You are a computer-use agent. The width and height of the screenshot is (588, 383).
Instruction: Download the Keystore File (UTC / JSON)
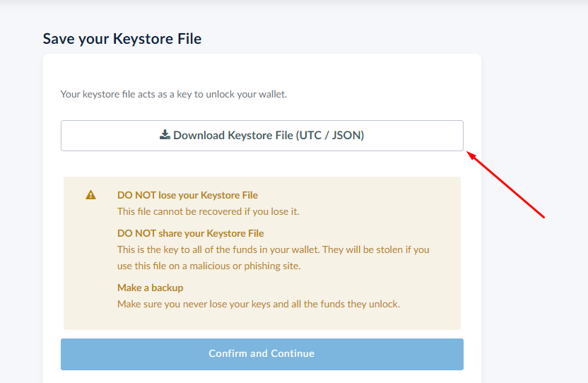click(261, 136)
